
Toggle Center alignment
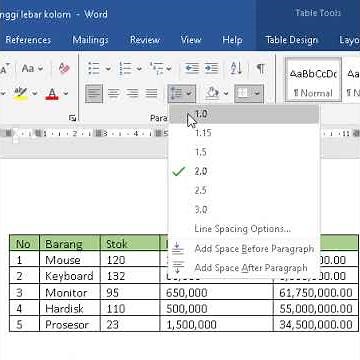point(113,93)
